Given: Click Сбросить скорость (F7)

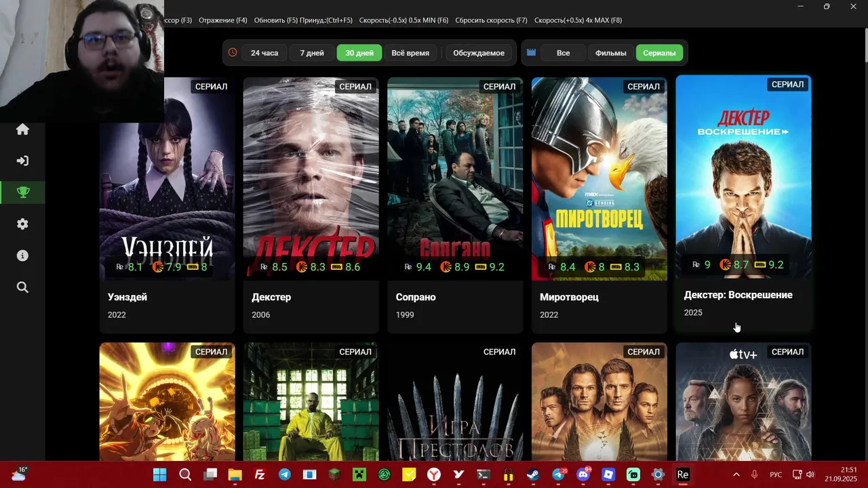Looking at the screenshot, I should point(491,20).
